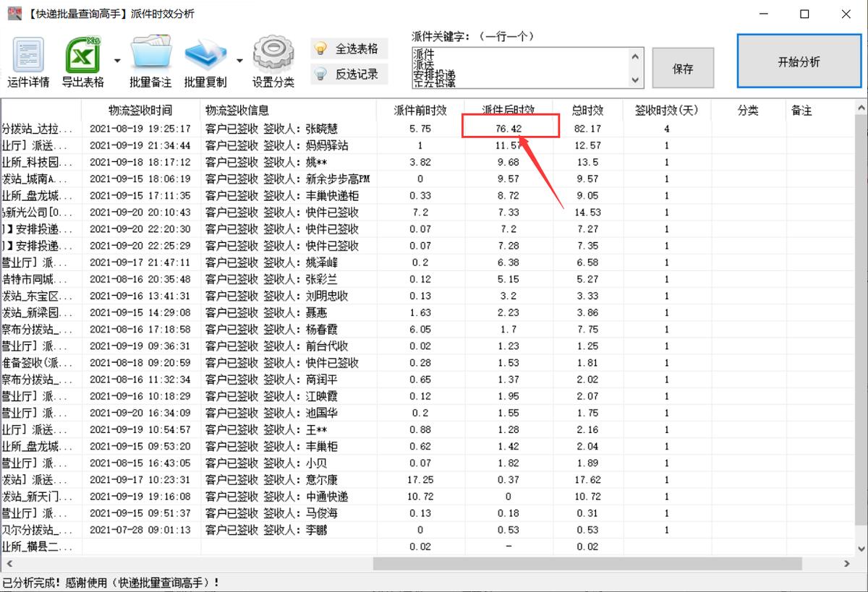Click the app logo in title bar
Viewport: 868px width, 592px height.
(x=14, y=13)
